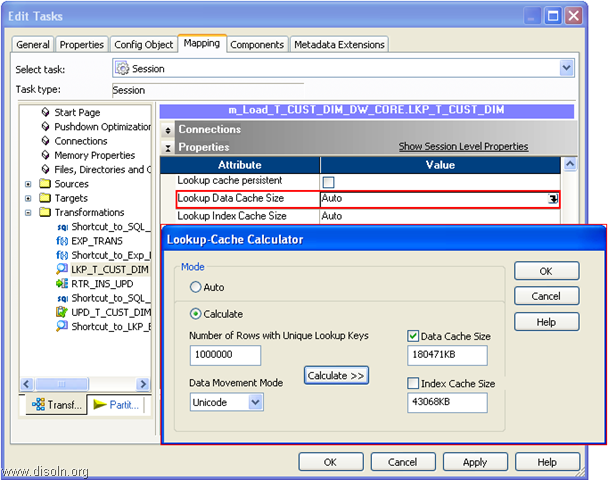608x480 pixels.
Task: Click the Transformations folder icon
Action: (45, 212)
